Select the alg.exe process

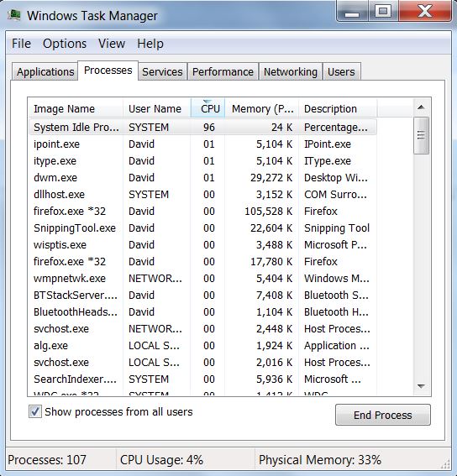(x=202, y=346)
